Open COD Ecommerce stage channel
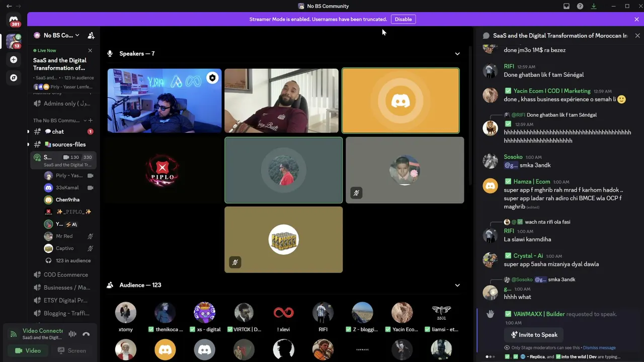 [x=62, y=275]
